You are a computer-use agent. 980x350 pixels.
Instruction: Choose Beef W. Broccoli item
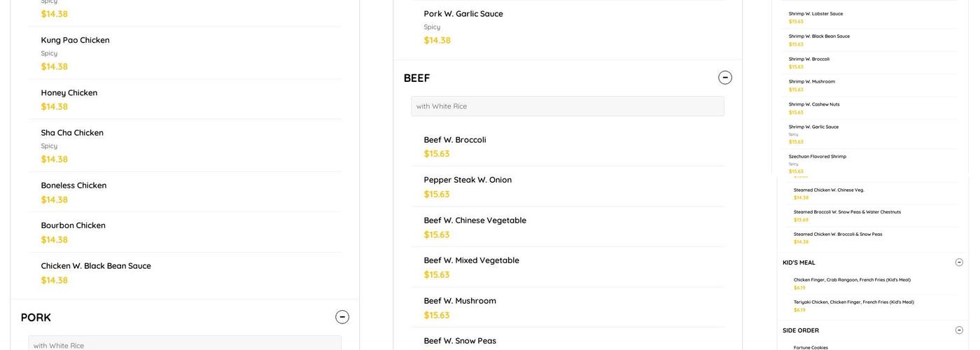pyautogui.click(x=455, y=140)
